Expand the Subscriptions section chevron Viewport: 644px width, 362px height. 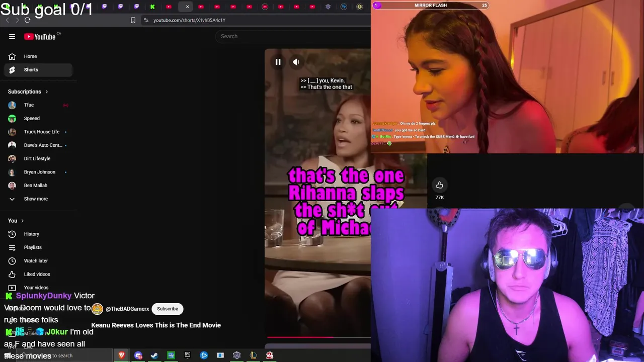click(46, 92)
